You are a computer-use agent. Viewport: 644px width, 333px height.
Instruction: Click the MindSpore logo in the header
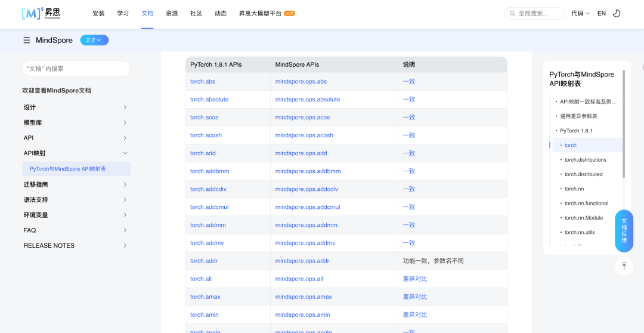tap(41, 13)
